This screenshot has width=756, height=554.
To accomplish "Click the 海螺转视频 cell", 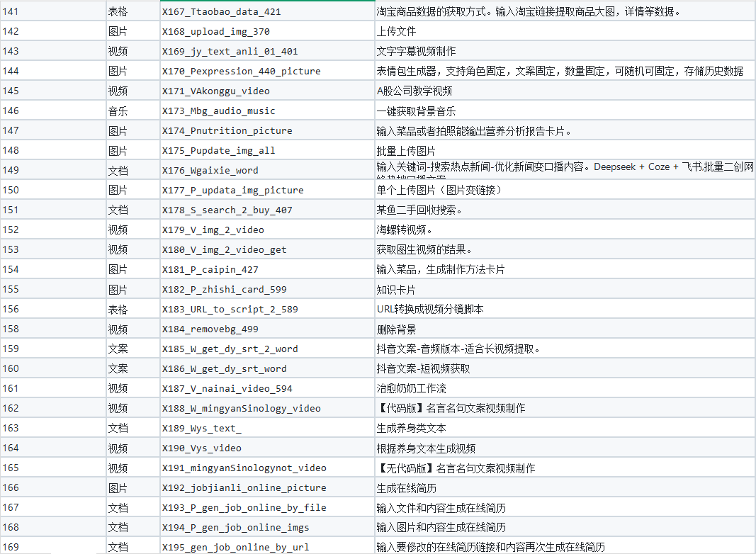I will pyautogui.click(x=565, y=230).
